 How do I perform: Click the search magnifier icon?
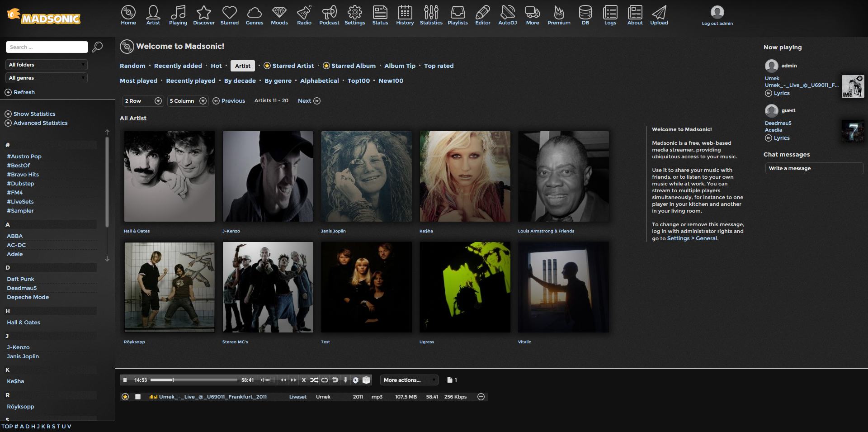[97, 47]
